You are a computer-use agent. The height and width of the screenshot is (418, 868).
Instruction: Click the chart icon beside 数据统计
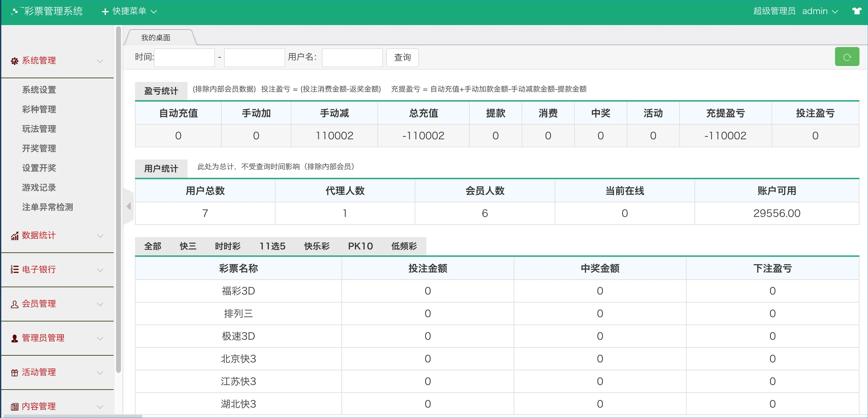tap(14, 236)
